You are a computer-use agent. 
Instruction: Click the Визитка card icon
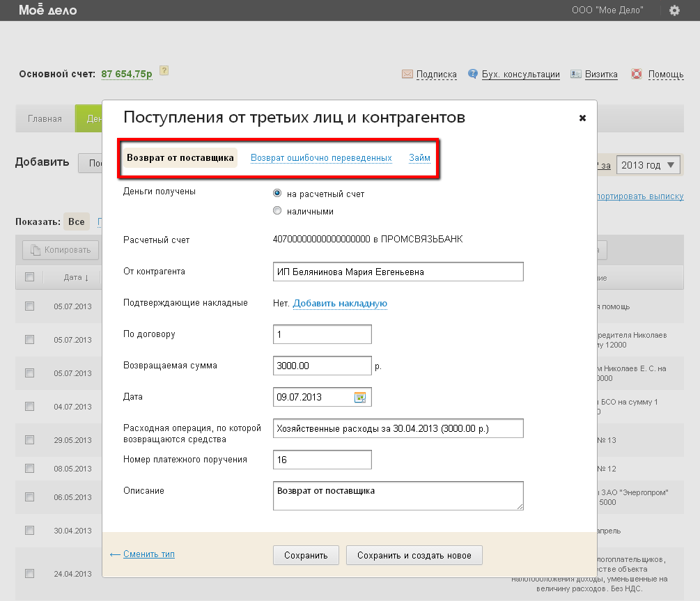pyautogui.click(x=576, y=74)
